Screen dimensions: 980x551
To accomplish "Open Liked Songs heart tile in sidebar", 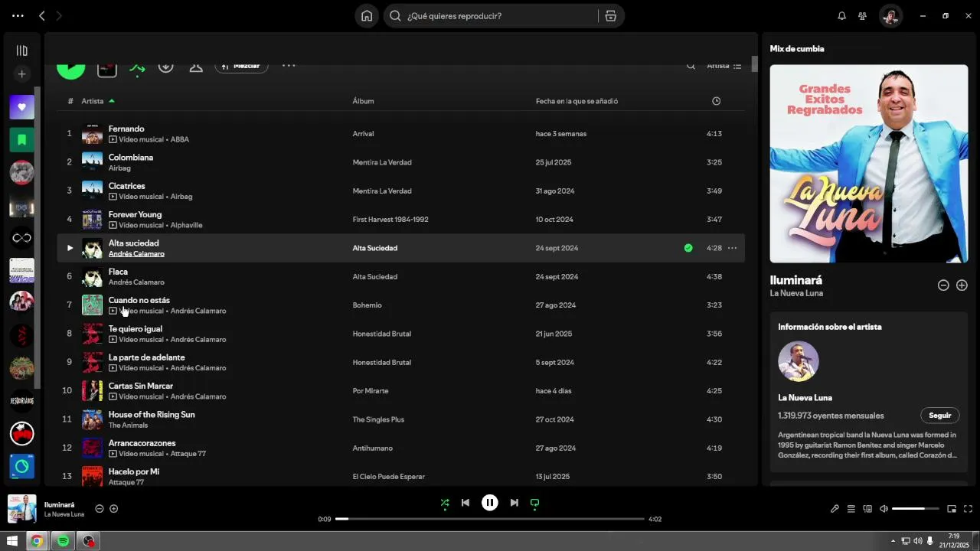I will [21, 107].
